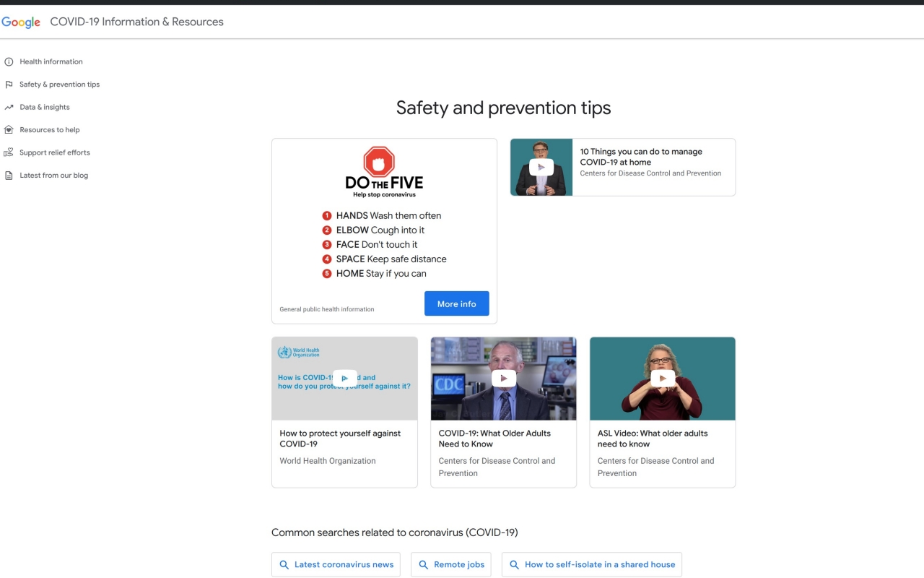Click the house icon for Resources to help
The image size is (924, 578).
point(9,130)
